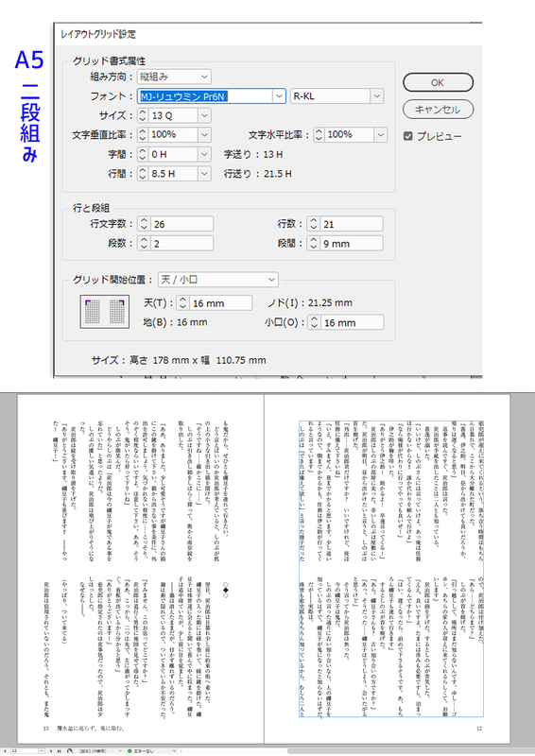
Task: Click the horizontal scrollbar at the bottom
Action: point(410,751)
